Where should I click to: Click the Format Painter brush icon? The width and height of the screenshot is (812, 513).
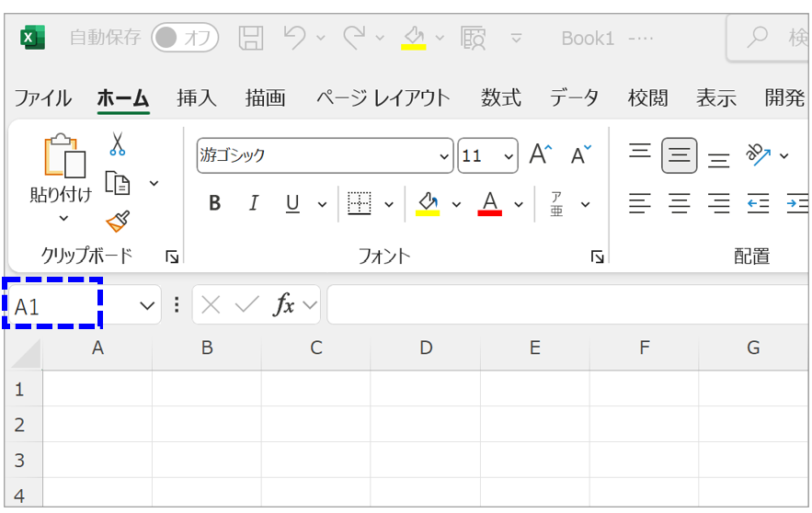point(118,222)
